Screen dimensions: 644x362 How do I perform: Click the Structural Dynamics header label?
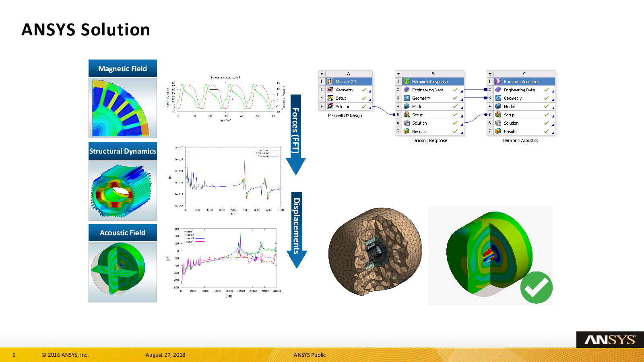tap(123, 151)
